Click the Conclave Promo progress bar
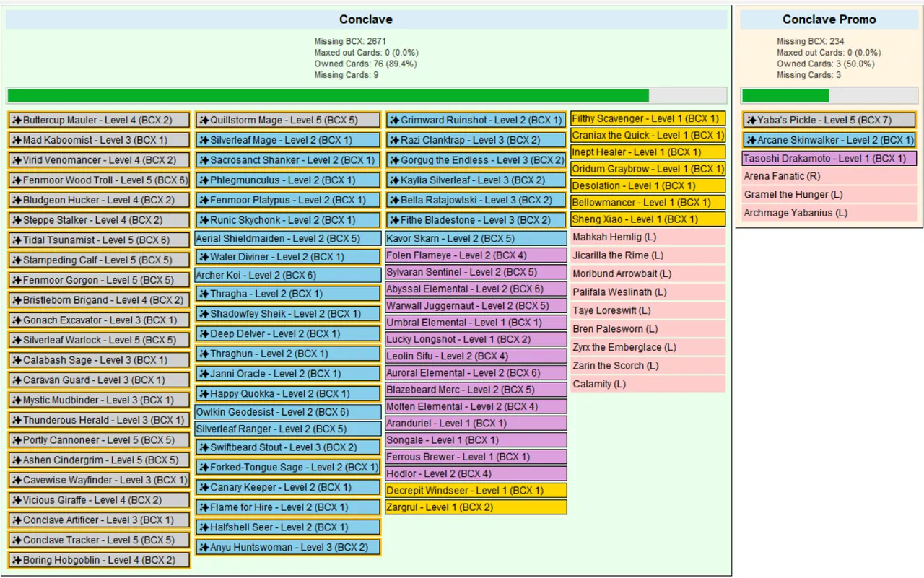The width and height of the screenshot is (924, 578). click(829, 95)
